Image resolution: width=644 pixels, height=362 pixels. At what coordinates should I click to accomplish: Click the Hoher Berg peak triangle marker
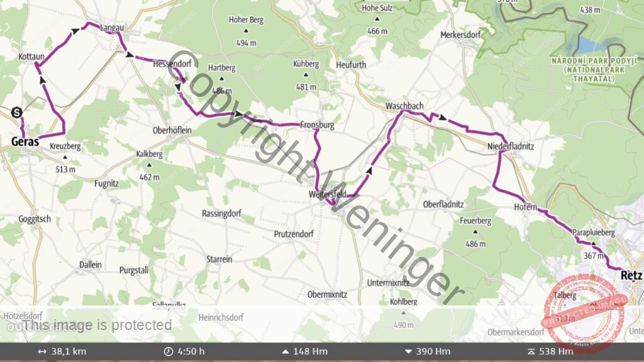[246, 31]
